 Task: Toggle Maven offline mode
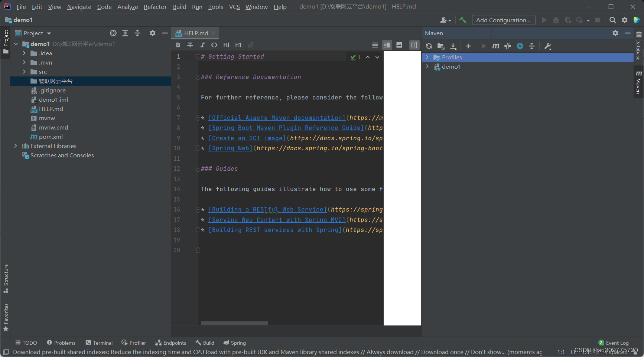tap(520, 46)
